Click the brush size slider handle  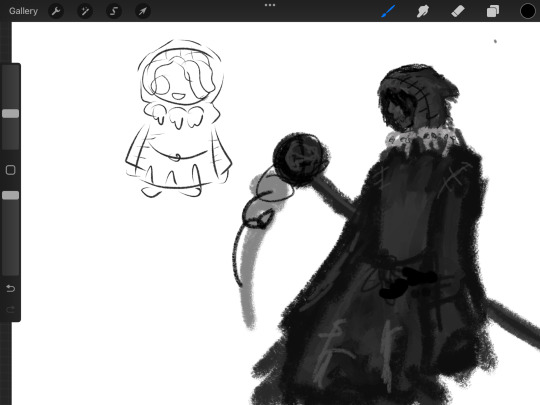click(x=10, y=114)
